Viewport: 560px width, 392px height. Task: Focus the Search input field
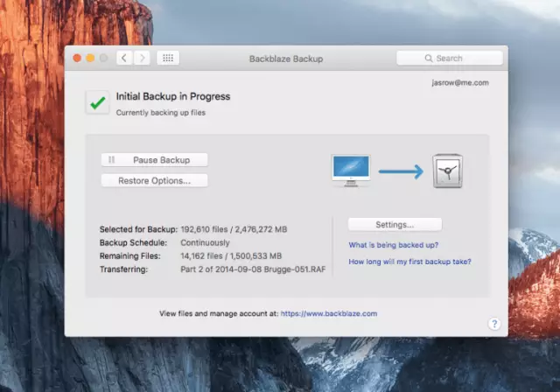pyautogui.click(x=455, y=59)
